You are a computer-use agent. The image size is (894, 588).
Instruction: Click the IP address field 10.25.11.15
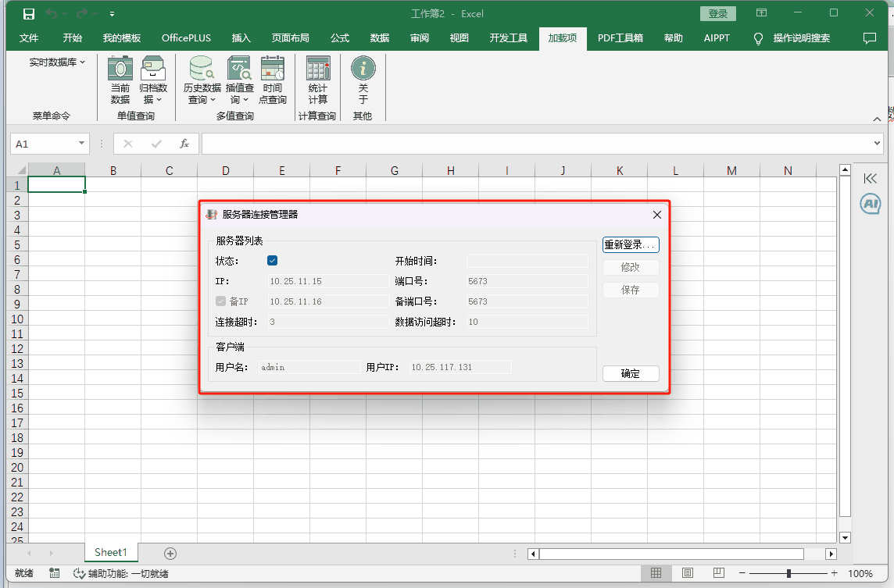328,281
